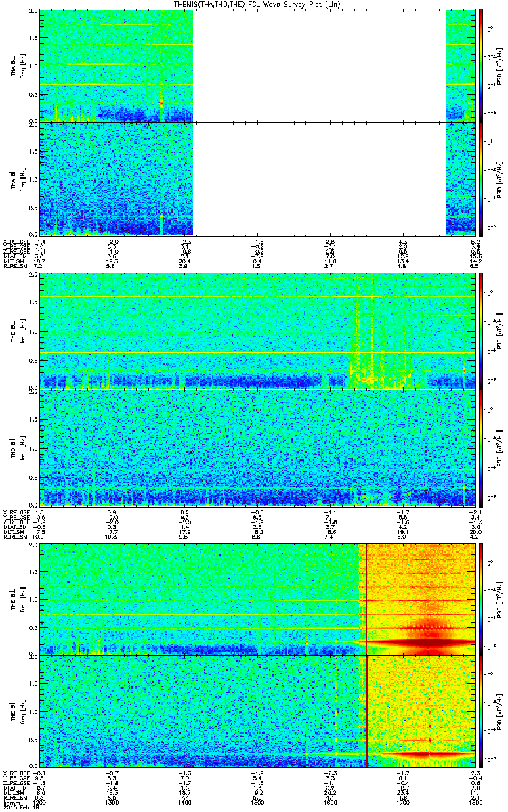The width and height of the screenshot is (508, 812).
Task: Click the PSD [nT²/Hz] label beside THE BL
Action: (x=499, y=598)
